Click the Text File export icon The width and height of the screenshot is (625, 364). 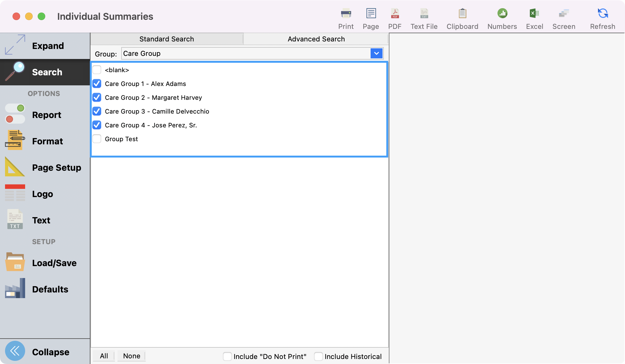coord(424,17)
